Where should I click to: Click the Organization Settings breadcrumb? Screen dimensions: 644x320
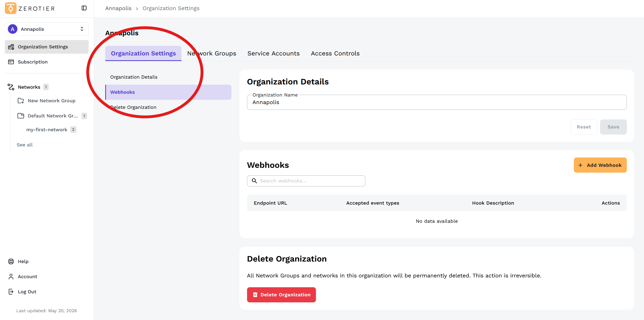pos(171,8)
